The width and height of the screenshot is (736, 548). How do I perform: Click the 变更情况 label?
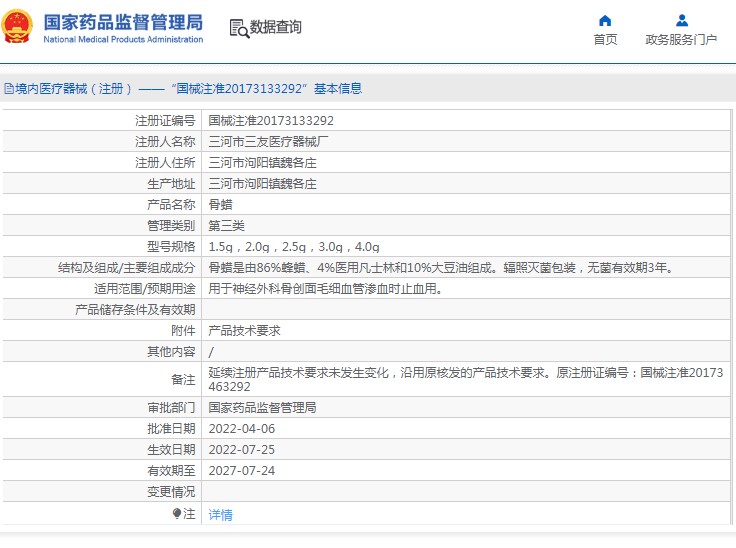(171, 492)
